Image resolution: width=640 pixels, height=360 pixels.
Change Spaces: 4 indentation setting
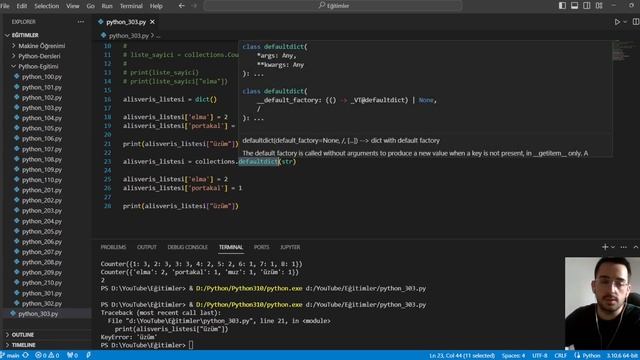pyautogui.click(x=513, y=356)
